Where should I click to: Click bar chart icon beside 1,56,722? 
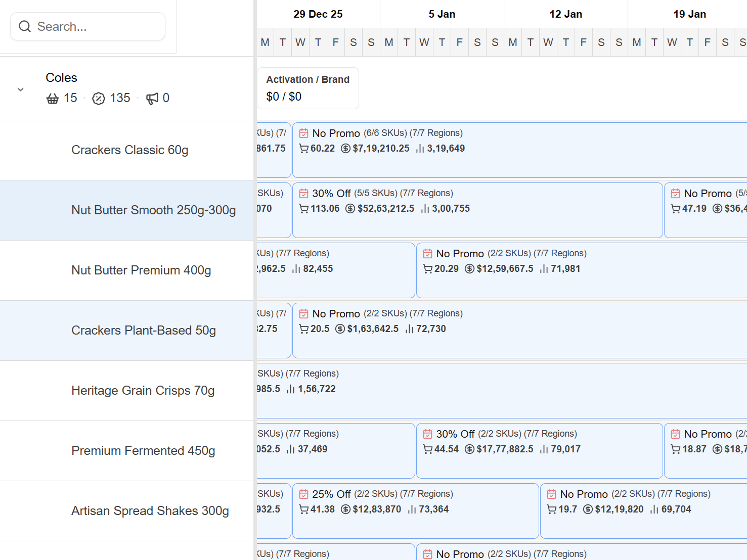tap(291, 389)
